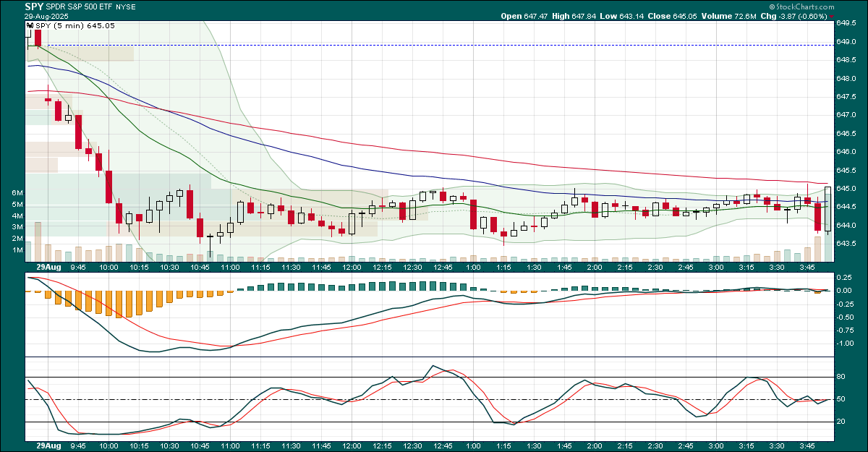Click the 29-Aug-2025 date label

pyautogui.click(x=45, y=16)
